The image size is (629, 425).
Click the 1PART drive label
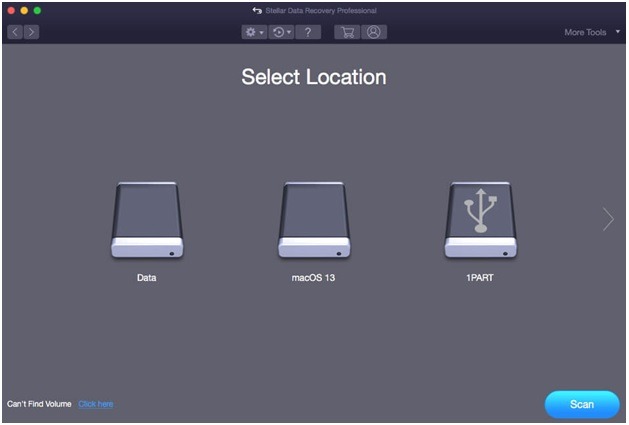480,278
